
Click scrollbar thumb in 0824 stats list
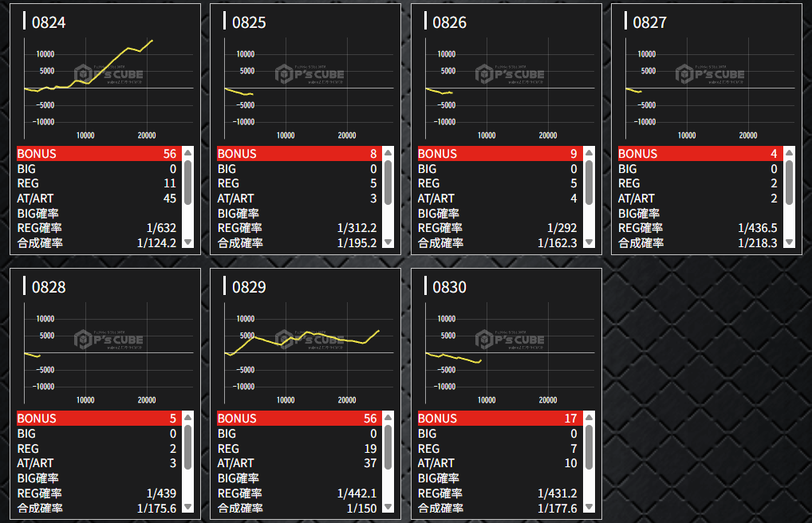coord(188,183)
